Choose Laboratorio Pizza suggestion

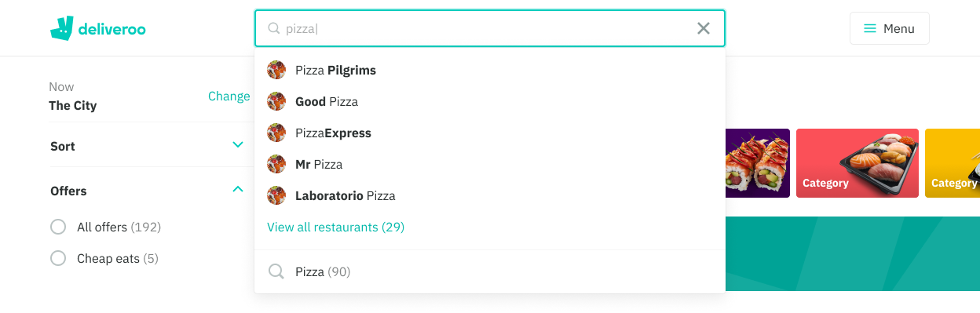(x=490, y=195)
